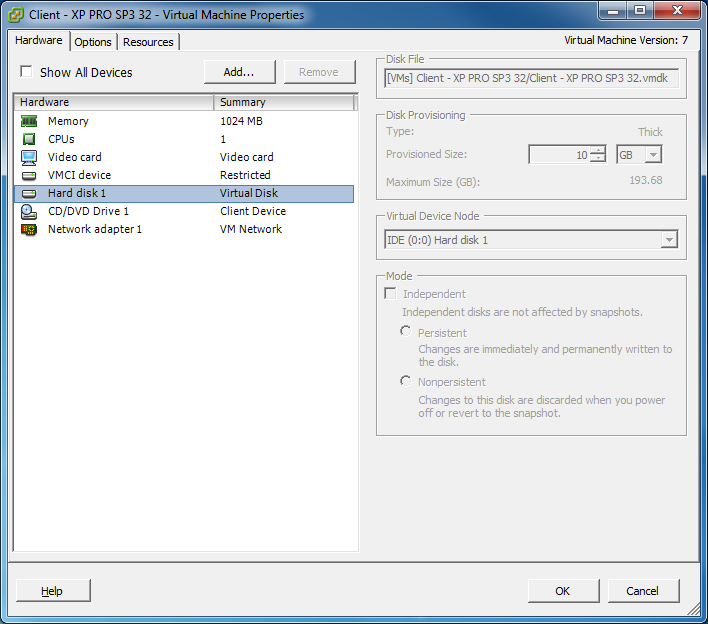Screen dimensions: 708x624
Task: Select the Network adapter 1 label
Action: [x=95, y=229]
